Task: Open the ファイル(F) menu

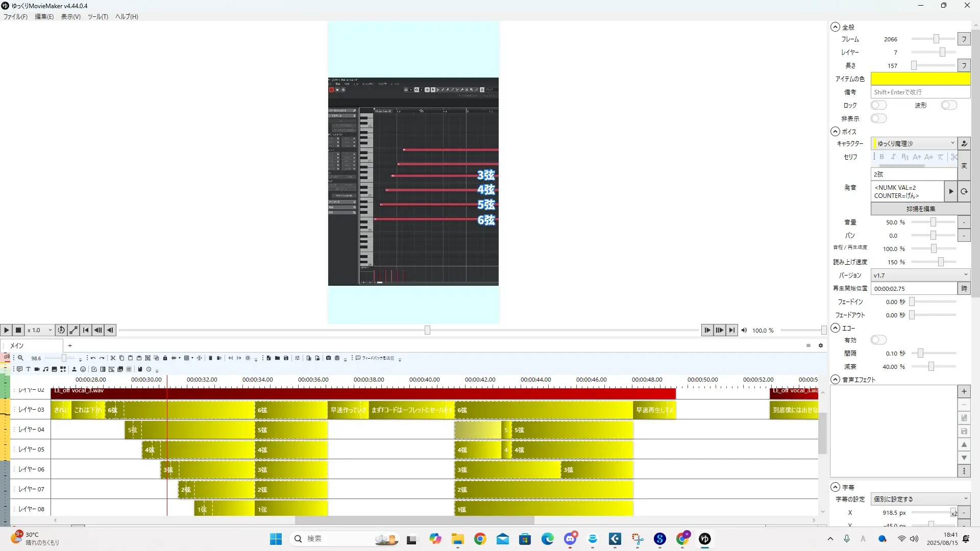Action: 15,17
